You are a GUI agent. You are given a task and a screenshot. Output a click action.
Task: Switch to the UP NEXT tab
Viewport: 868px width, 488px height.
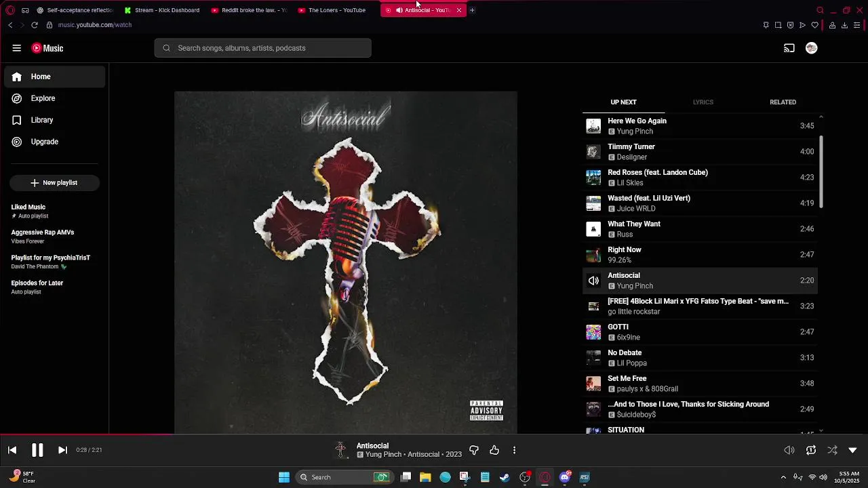coord(623,102)
